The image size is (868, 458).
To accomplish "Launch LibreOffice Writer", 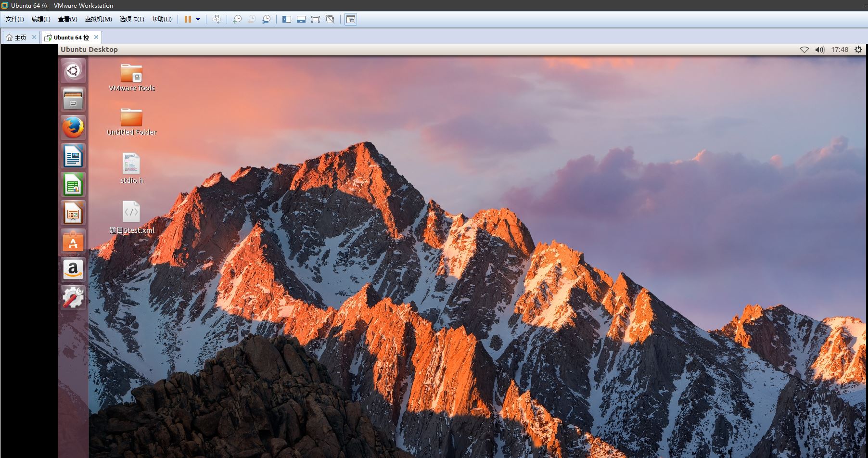I will tap(73, 156).
